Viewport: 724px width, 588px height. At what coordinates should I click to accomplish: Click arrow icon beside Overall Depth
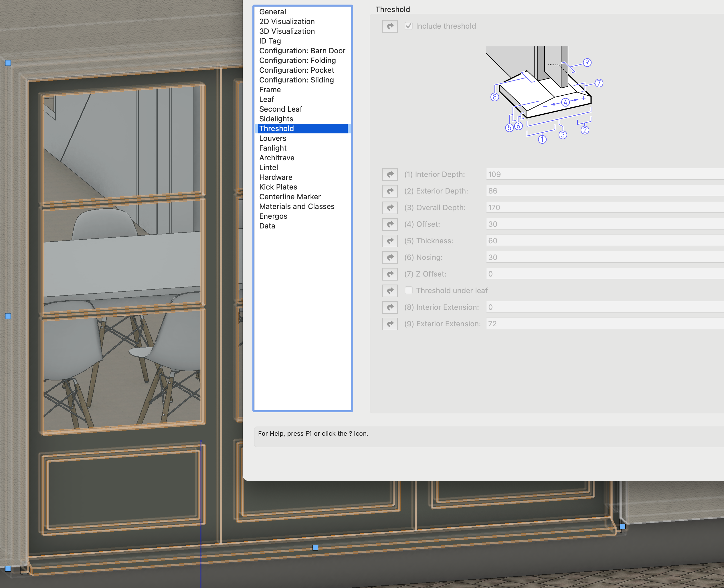(390, 208)
